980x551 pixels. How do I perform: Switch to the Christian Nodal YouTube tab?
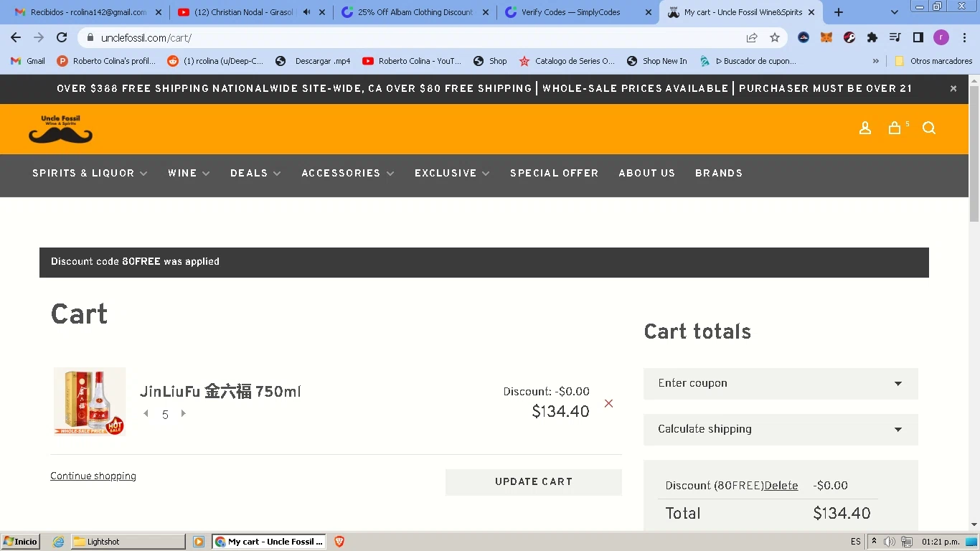[244, 12]
